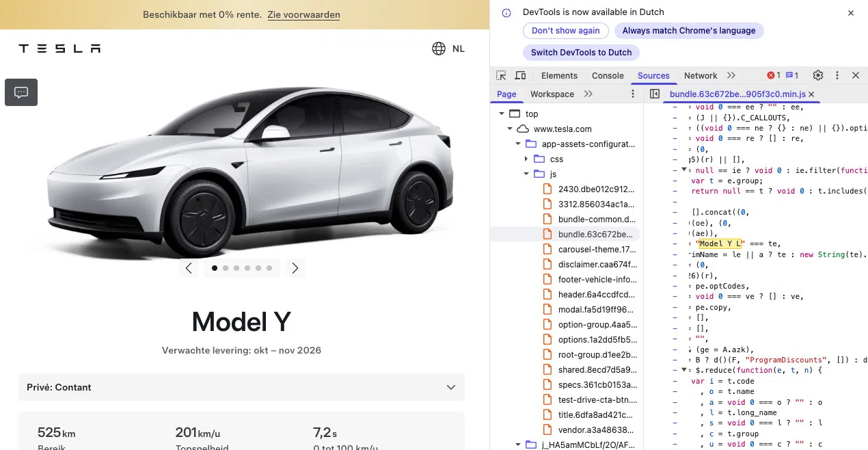Expand the css folder arrow
This screenshot has width=868, height=450.
pyautogui.click(x=526, y=159)
